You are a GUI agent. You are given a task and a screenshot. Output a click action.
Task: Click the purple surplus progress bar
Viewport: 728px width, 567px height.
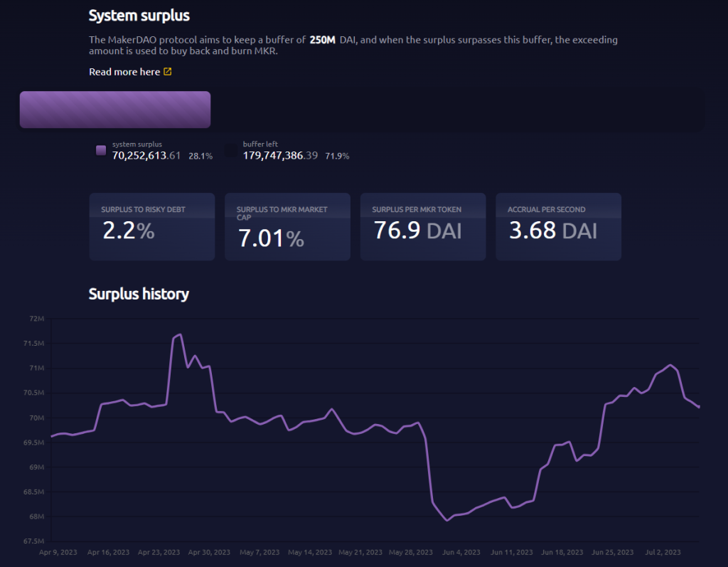(x=115, y=110)
